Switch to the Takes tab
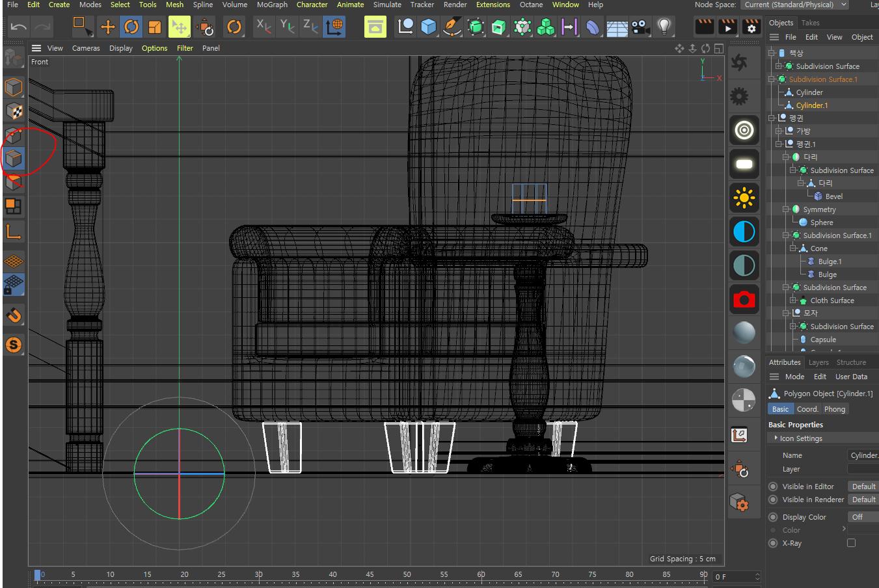Viewport: 879px width, 588px height. [x=810, y=23]
